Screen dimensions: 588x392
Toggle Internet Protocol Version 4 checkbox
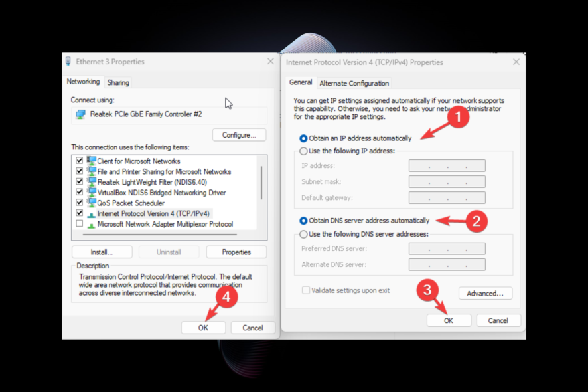79,213
